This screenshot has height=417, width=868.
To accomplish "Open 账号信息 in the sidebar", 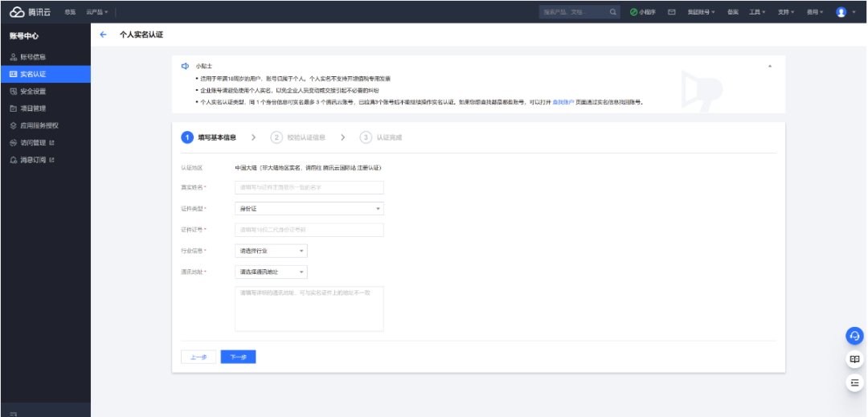I will point(33,57).
